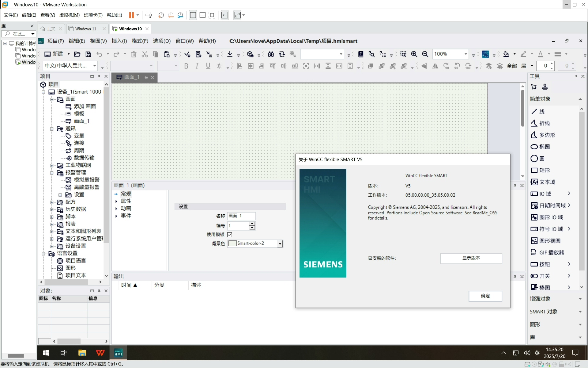The height and width of the screenshot is (368, 588).
Task: Select the GIF player object
Action: pos(547,252)
